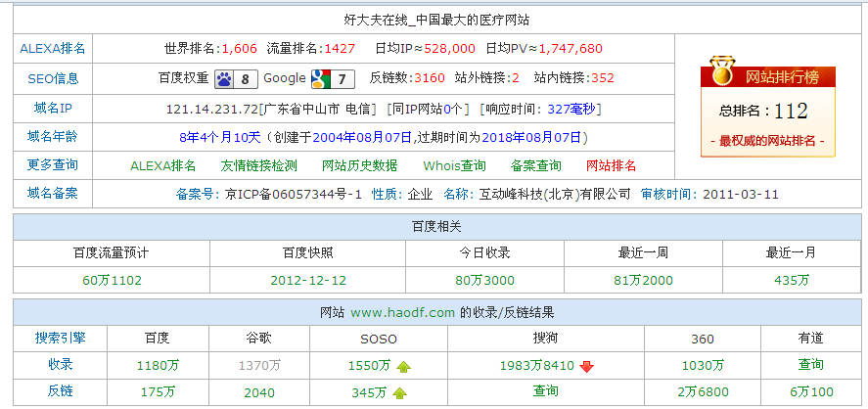Screen dimensions: 868x409
Task: Click the Baidu snapshot date 2012-12-12
Action: click(x=308, y=281)
